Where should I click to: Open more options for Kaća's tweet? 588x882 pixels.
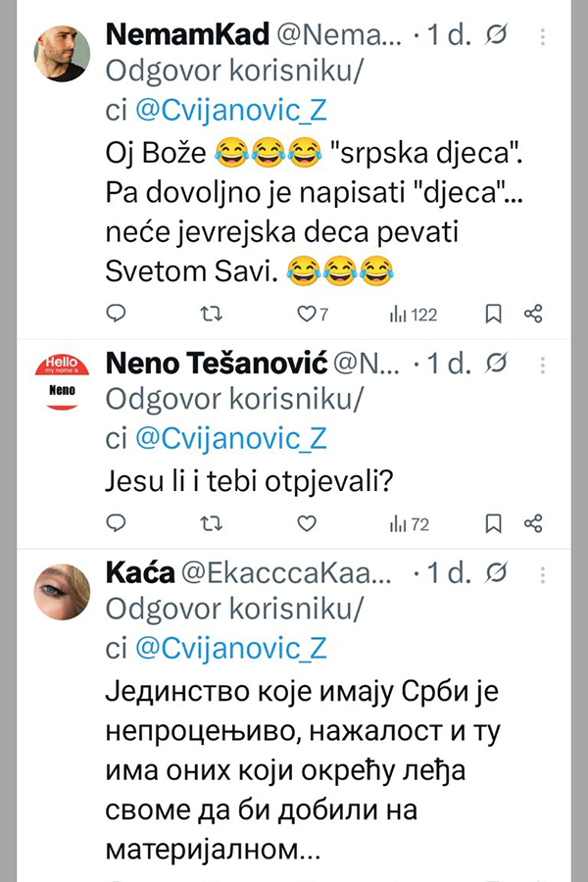[544, 572]
